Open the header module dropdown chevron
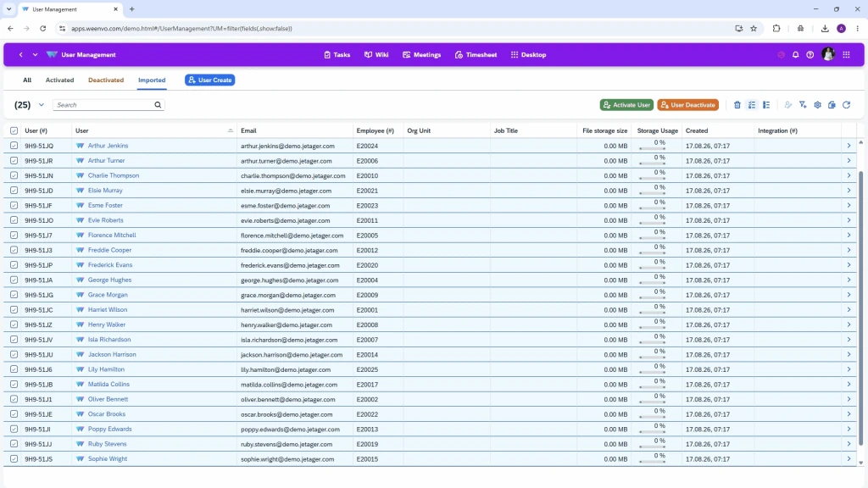Image resolution: width=868 pixels, height=488 pixels. [x=35, y=55]
